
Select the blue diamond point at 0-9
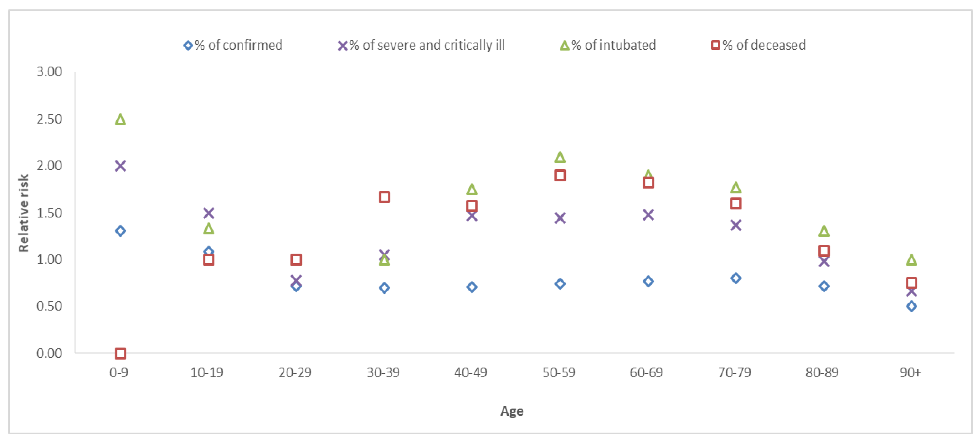[x=120, y=231]
